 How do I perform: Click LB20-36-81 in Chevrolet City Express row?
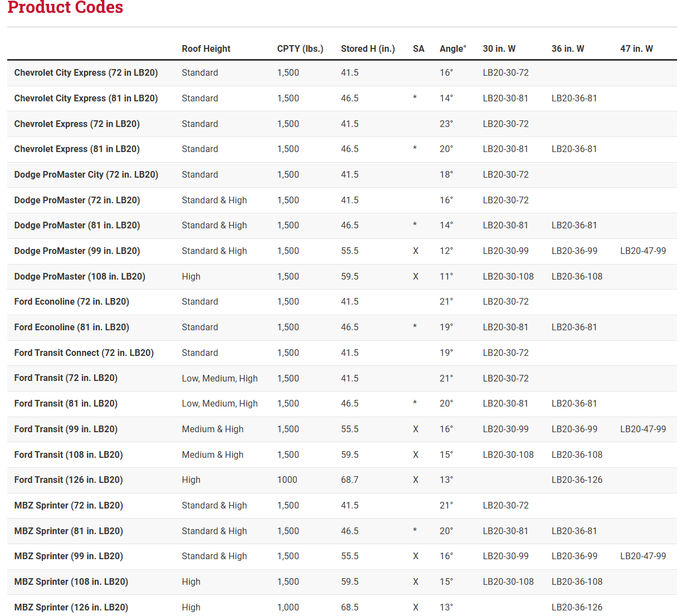pyautogui.click(x=574, y=99)
